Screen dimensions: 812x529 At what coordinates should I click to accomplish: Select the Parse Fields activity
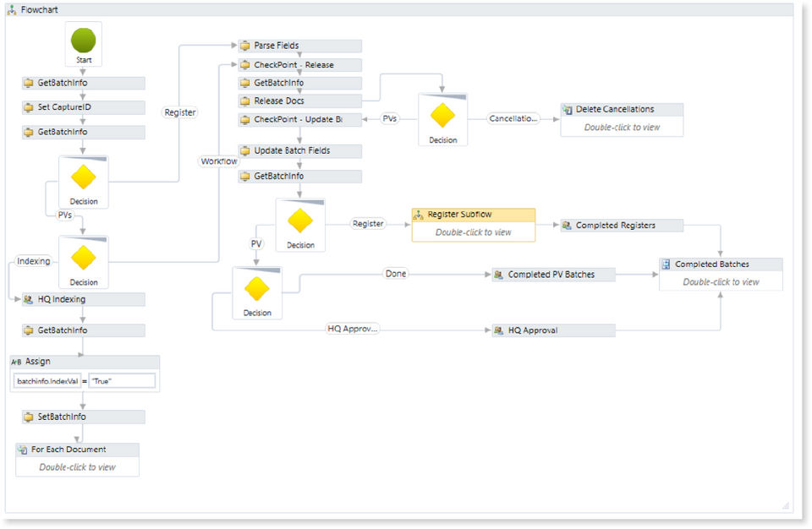(x=299, y=46)
